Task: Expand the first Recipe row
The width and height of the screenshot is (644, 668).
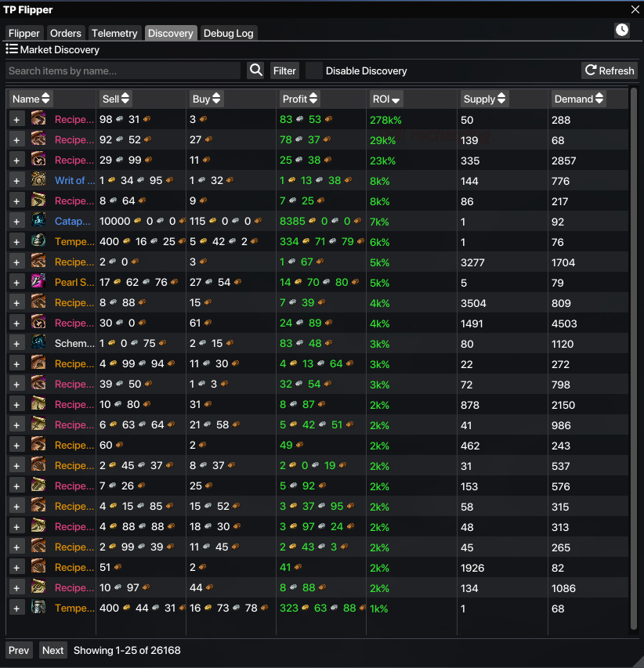Action: point(16,119)
